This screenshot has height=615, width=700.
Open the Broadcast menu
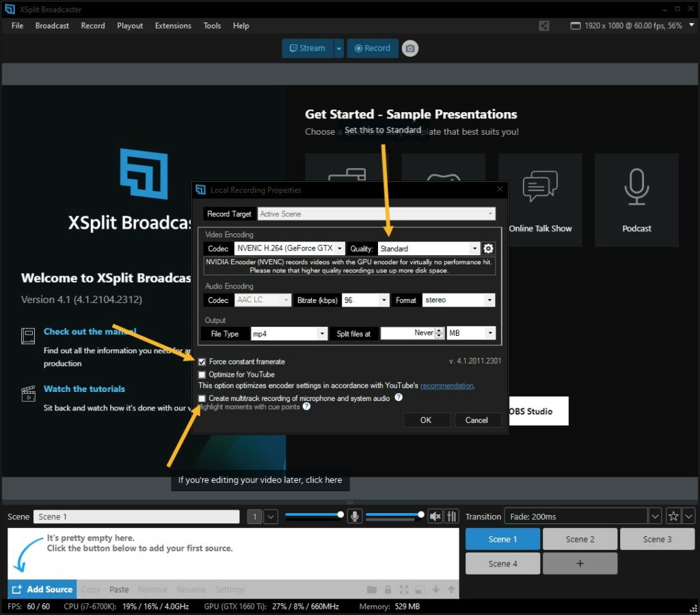[52, 26]
